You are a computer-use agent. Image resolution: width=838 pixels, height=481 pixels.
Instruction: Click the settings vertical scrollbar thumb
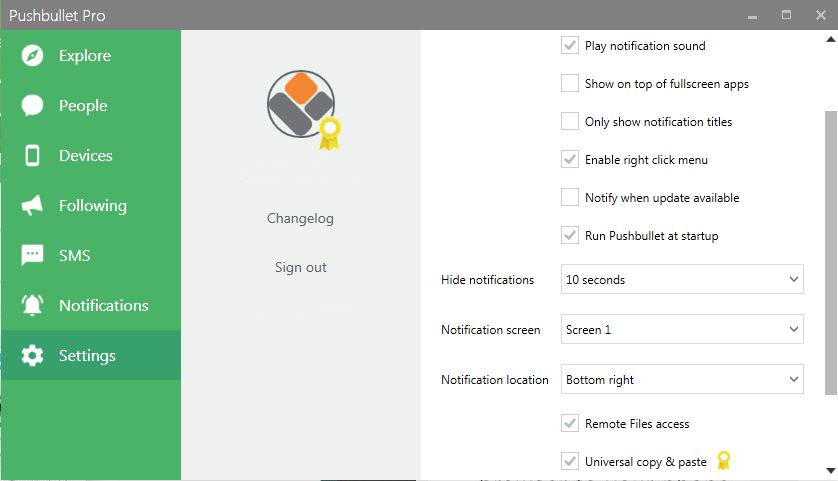[x=831, y=253]
